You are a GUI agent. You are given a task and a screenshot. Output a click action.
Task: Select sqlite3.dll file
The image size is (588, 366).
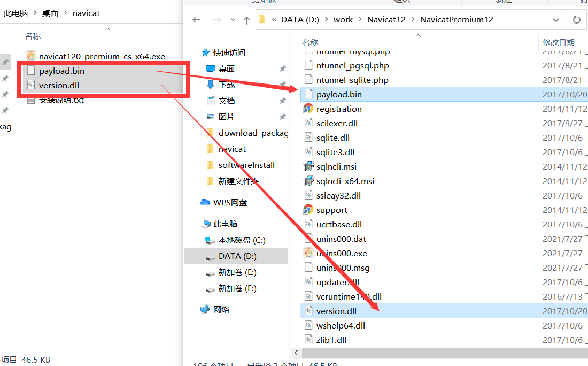pyautogui.click(x=335, y=152)
